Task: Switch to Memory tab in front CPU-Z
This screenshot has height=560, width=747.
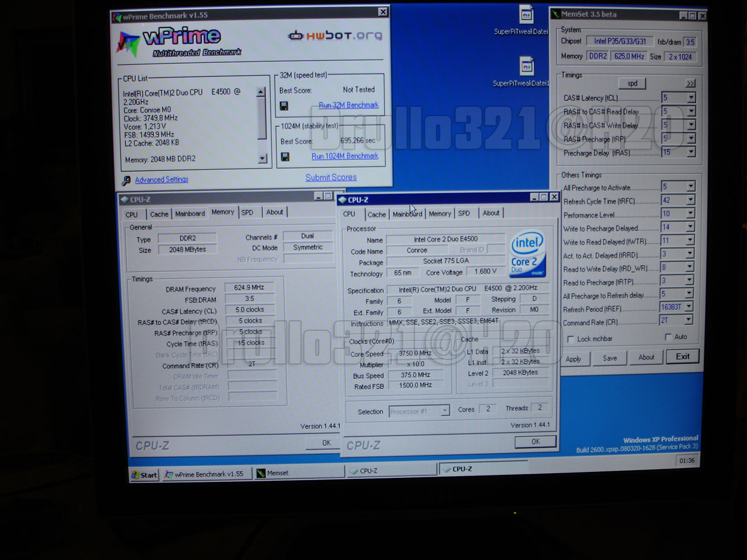Action: pyautogui.click(x=439, y=213)
